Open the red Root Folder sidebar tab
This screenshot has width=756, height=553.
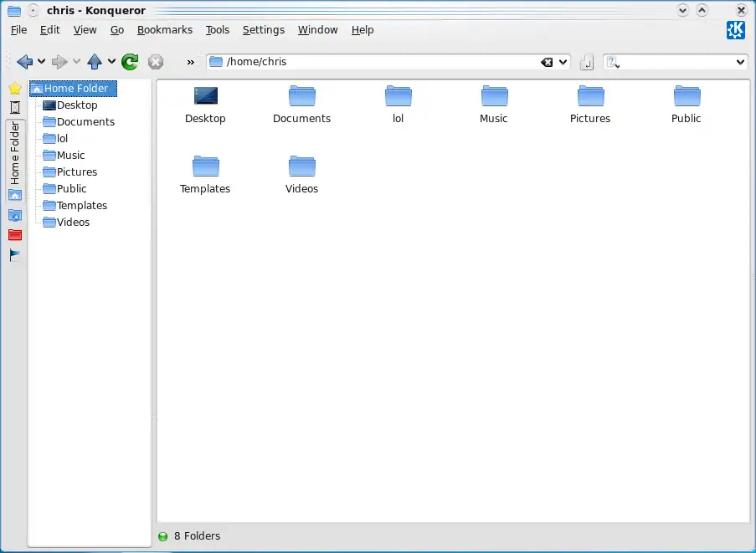pos(14,235)
